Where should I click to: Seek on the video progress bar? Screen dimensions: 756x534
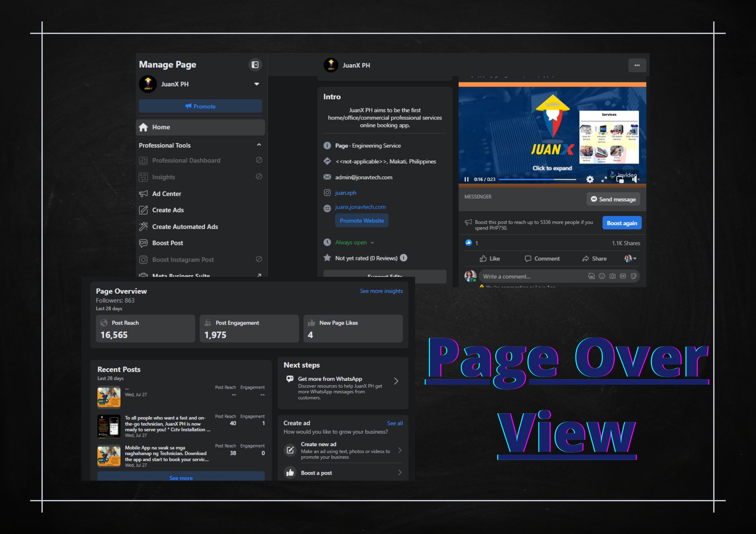point(537,179)
